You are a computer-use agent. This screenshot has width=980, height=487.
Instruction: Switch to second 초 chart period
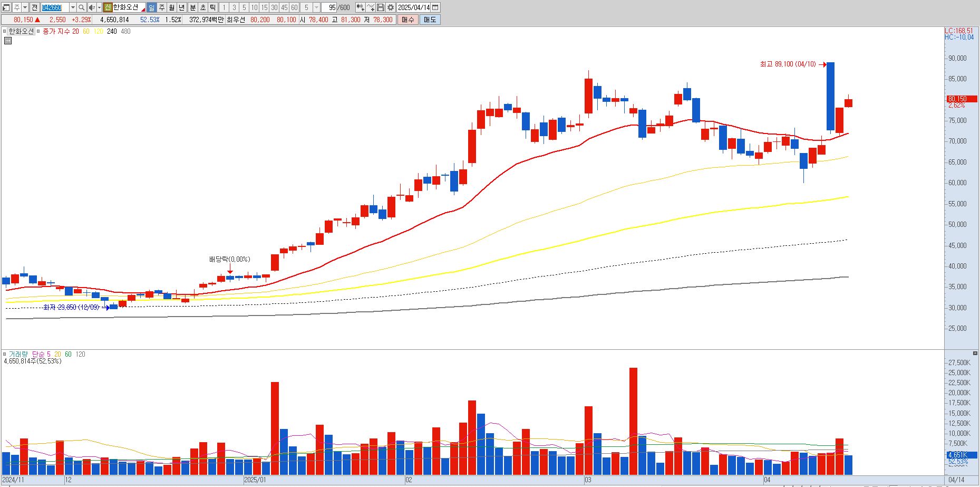click(x=203, y=7)
